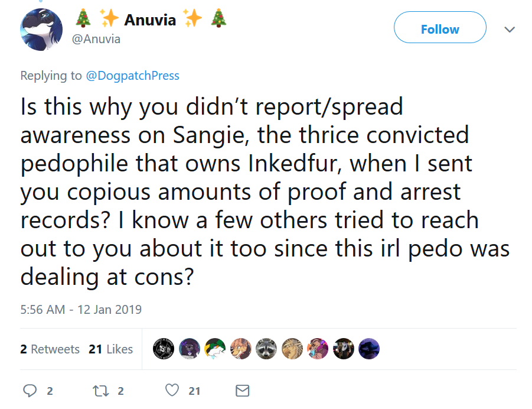Open the @DogpatchPress profile link
The image size is (532, 409).
pos(132,76)
